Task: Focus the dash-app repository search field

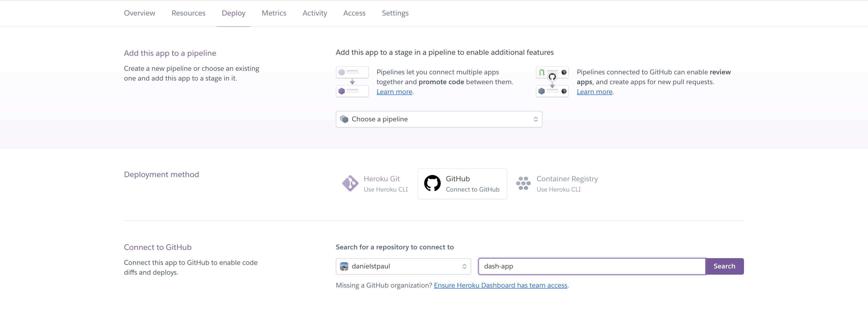Action: [x=592, y=266]
